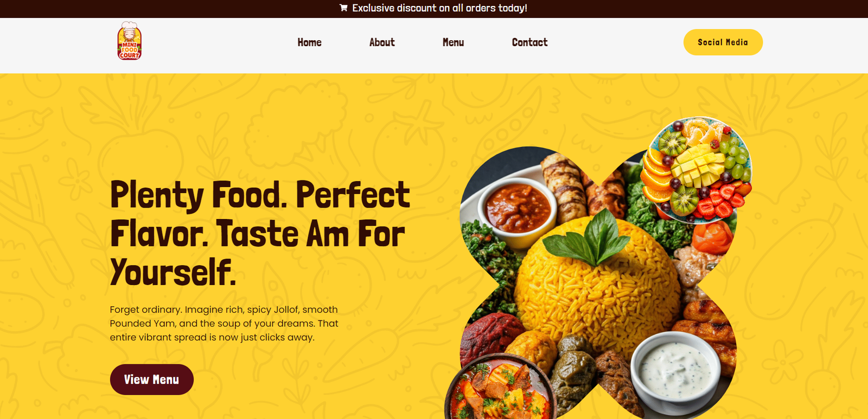Click the Forget ordinary description paragraph
The height and width of the screenshot is (419, 868).
coord(224,324)
